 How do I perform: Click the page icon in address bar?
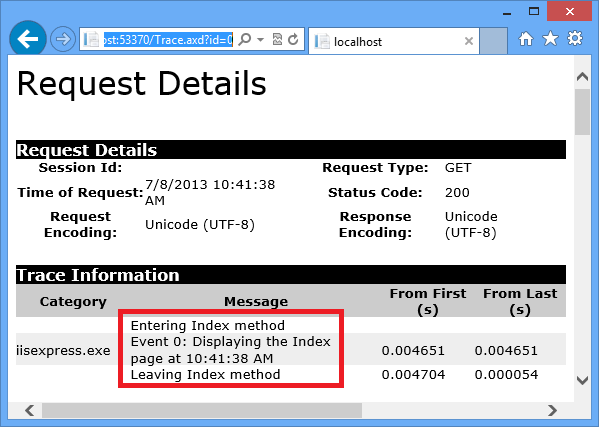pyautogui.click(x=91, y=39)
